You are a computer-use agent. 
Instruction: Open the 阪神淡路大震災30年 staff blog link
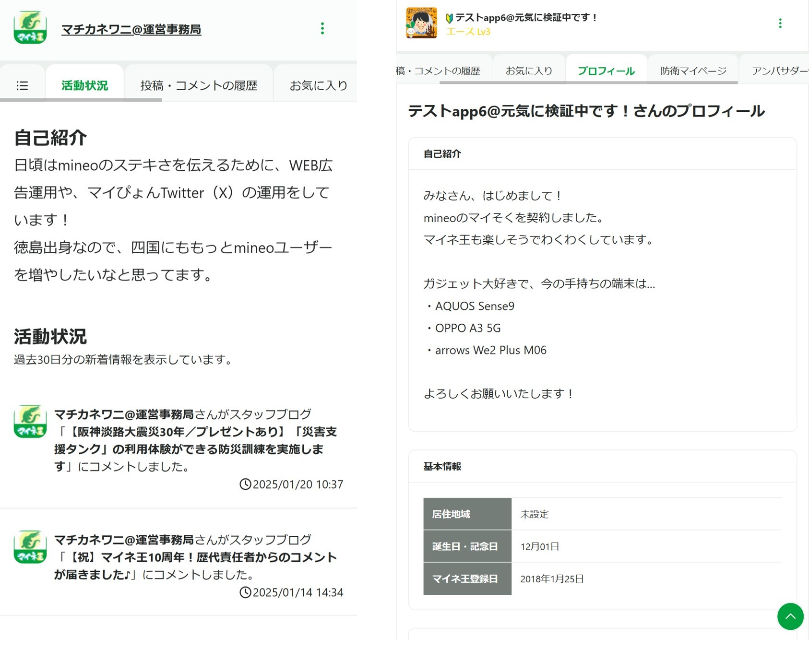[197, 441]
